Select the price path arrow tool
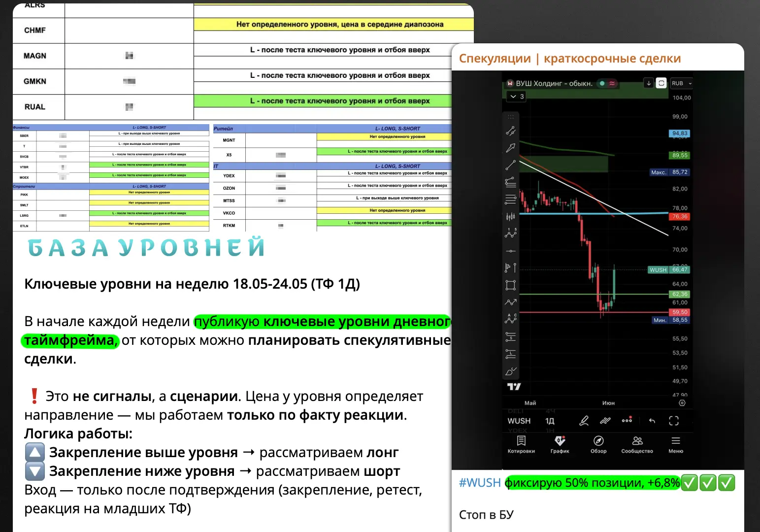Viewport: 760px width, 532px height. pos(511,302)
